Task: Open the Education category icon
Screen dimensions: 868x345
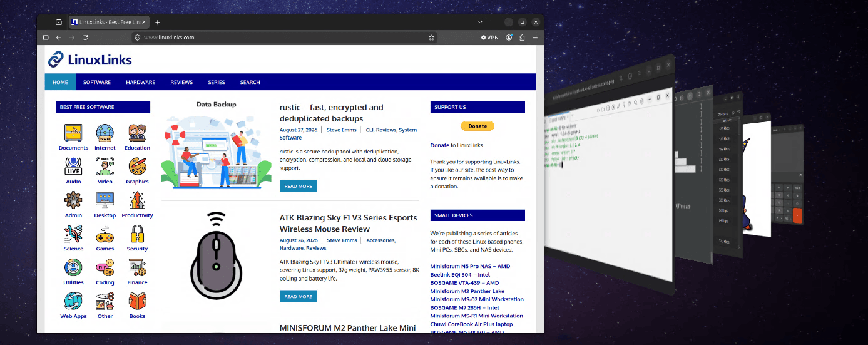Action: pyautogui.click(x=137, y=133)
